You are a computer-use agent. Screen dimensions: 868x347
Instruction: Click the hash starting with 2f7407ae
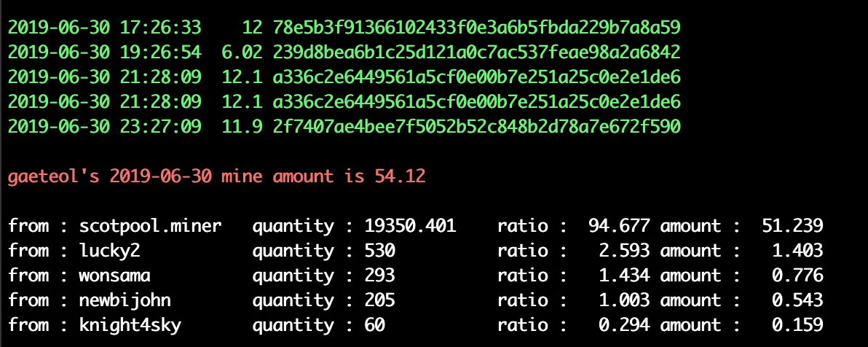477,127
